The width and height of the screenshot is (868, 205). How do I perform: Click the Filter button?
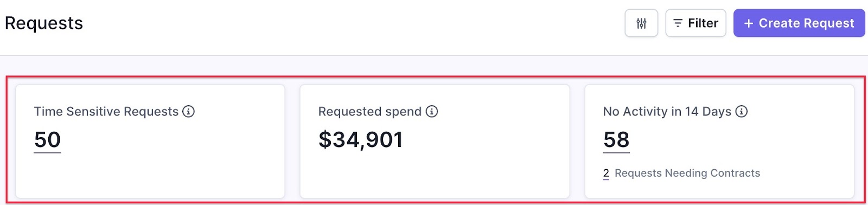(x=695, y=23)
